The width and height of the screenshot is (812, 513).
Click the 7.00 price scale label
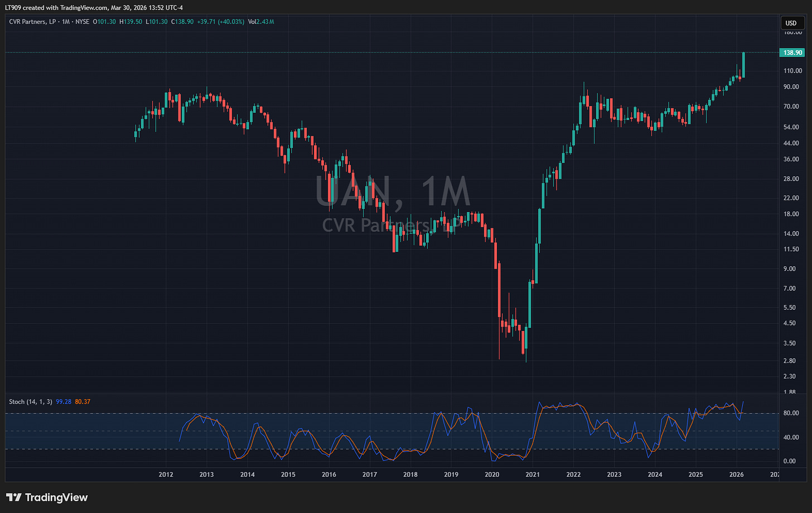click(790, 288)
